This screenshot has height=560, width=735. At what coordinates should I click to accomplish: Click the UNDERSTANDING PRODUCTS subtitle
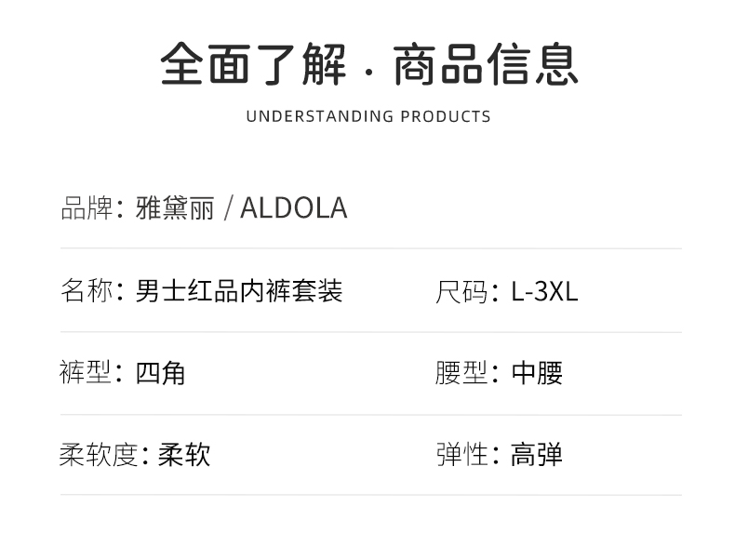368,116
